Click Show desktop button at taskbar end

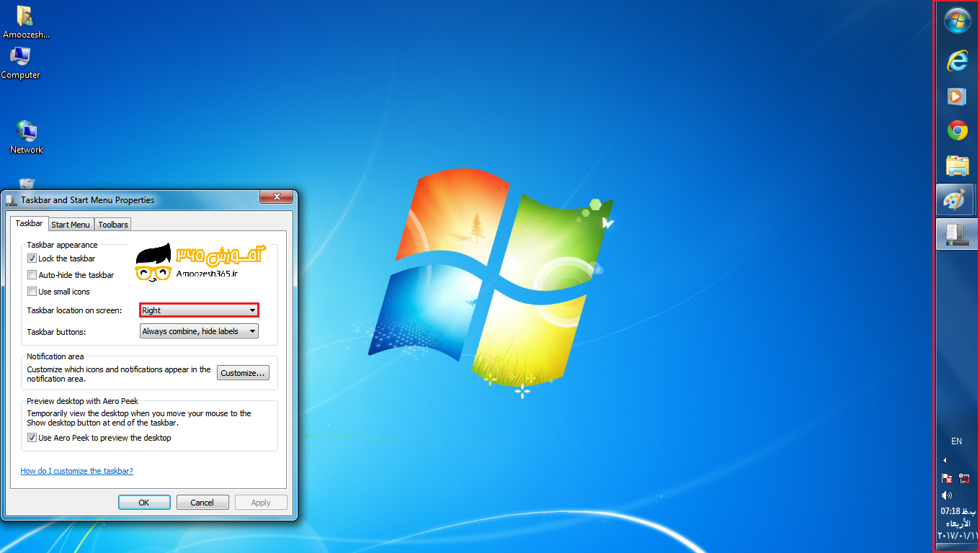pos(957,547)
